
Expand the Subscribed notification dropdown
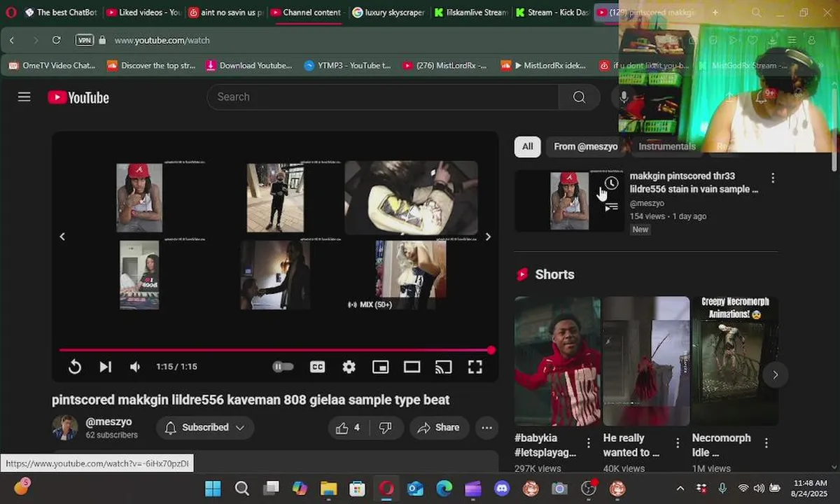(x=205, y=428)
